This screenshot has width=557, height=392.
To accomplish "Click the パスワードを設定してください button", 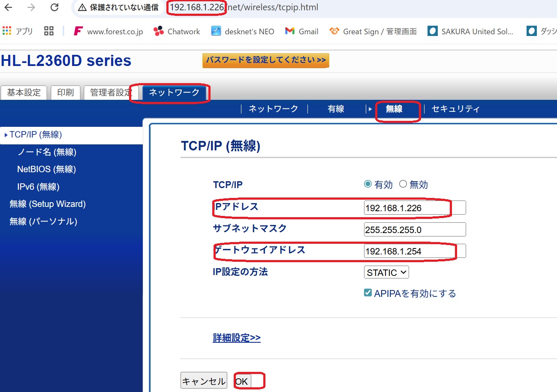I will point(265,60).
